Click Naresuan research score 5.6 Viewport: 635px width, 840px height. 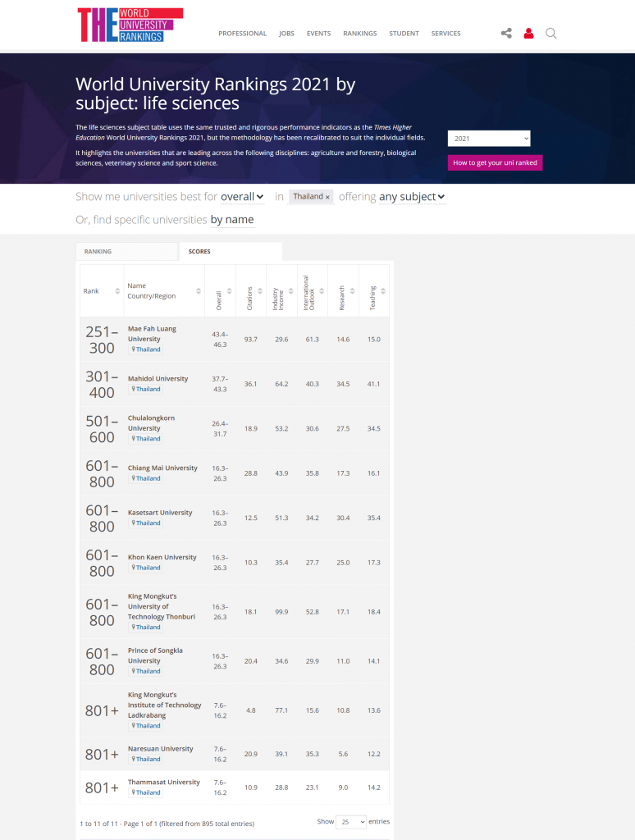(x=343, y=754)
